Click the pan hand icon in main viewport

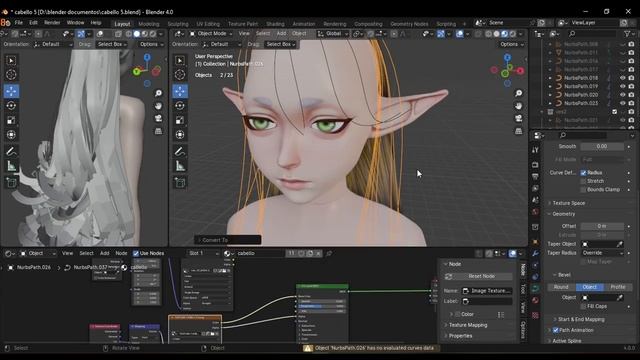[518, 106]
